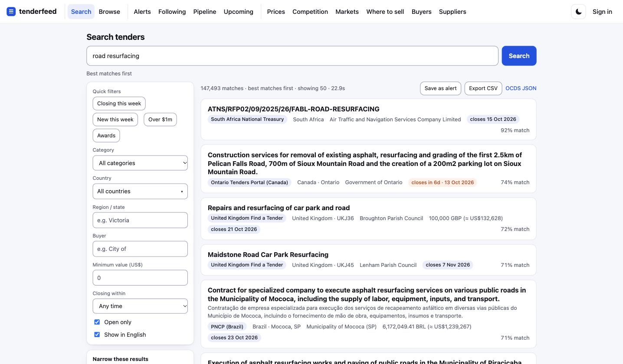This screenshot has width=623, height=364.
Task: Open Repairs and resurfacing of car park tender
Action: 279,208
